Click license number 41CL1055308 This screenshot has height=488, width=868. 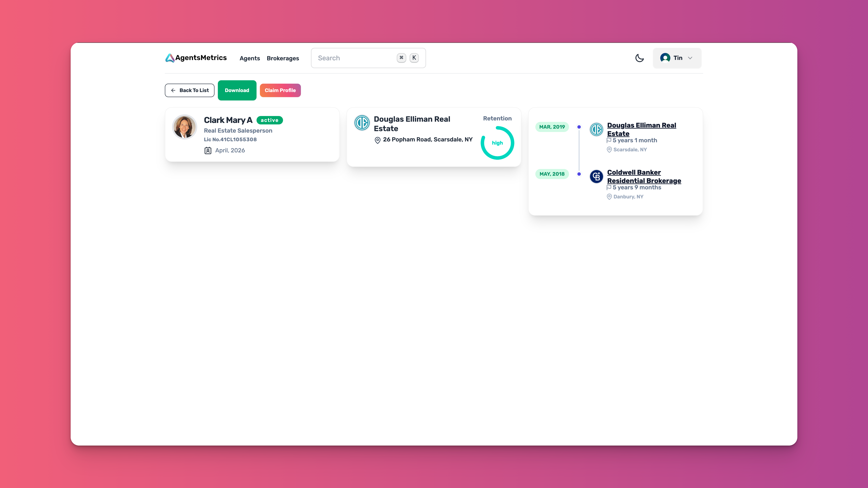[230, 139]
